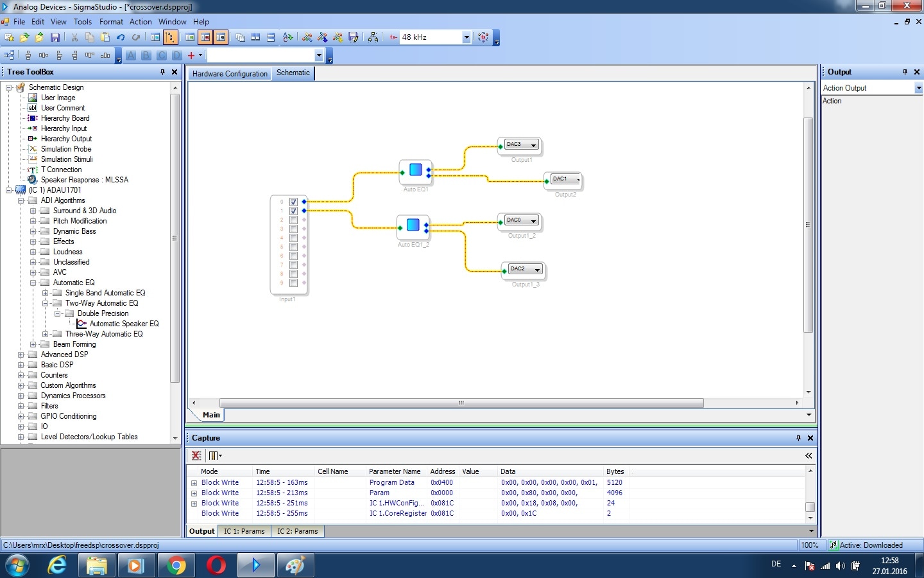924x578 pixels.
Task: Switch to the Hardware Configuration tab
Action: 230,74
